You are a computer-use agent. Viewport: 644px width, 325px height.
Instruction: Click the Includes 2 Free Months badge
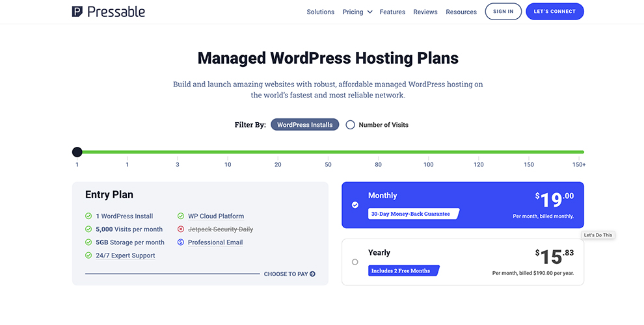(x=404, y=271)
